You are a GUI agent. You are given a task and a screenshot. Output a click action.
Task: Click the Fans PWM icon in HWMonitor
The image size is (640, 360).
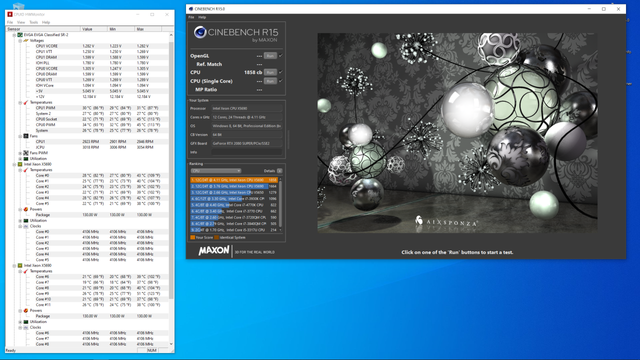(26, 153)
